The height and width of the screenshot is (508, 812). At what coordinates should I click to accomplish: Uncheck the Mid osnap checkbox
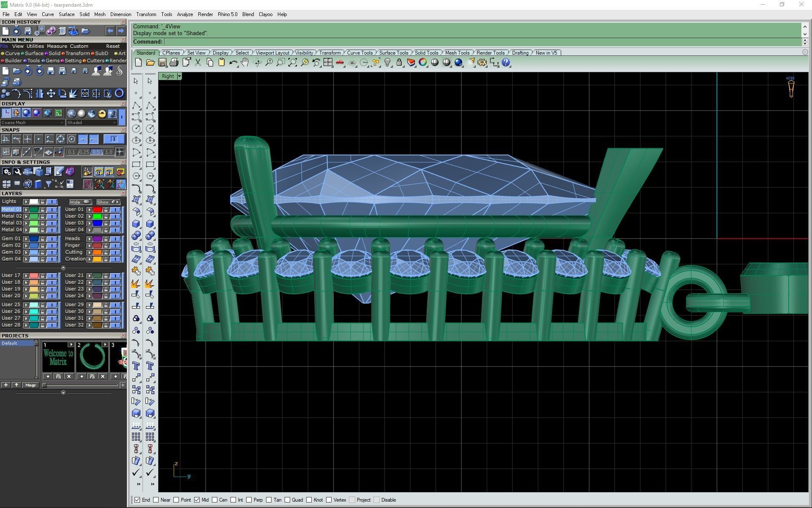click(197, 500)
